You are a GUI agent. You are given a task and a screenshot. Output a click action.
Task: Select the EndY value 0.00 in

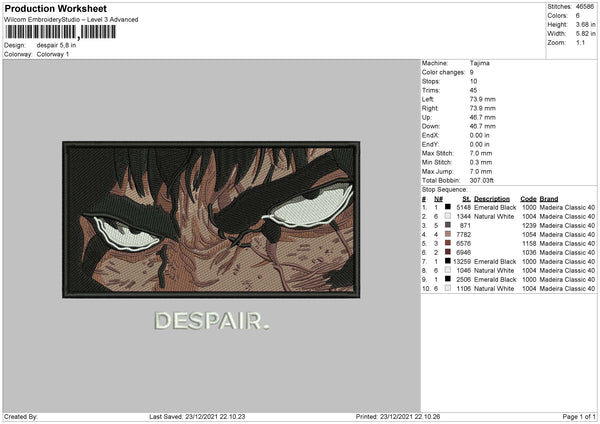coord(479,144)
